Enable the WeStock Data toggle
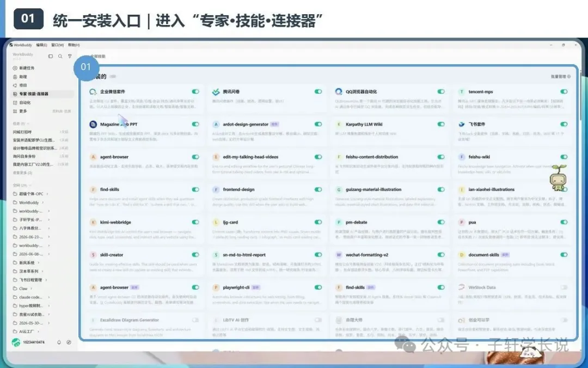The width and height of the screenshot is (588, 368). click(x=563, y=287)
